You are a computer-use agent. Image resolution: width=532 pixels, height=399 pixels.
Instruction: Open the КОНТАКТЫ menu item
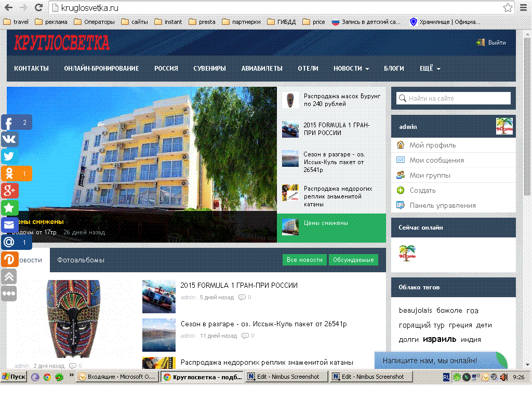tap(31, 69)
